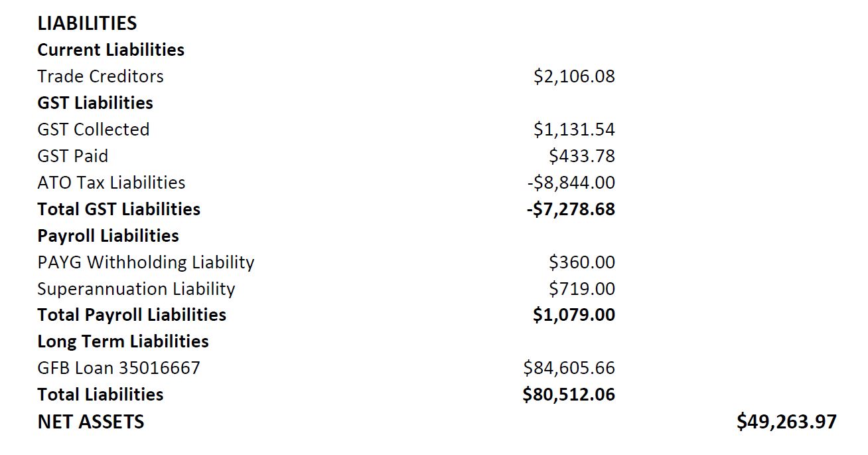Click the ATO Tax Liabilities label
Viewport: 868px width, 455px height.
coord(111,183)
